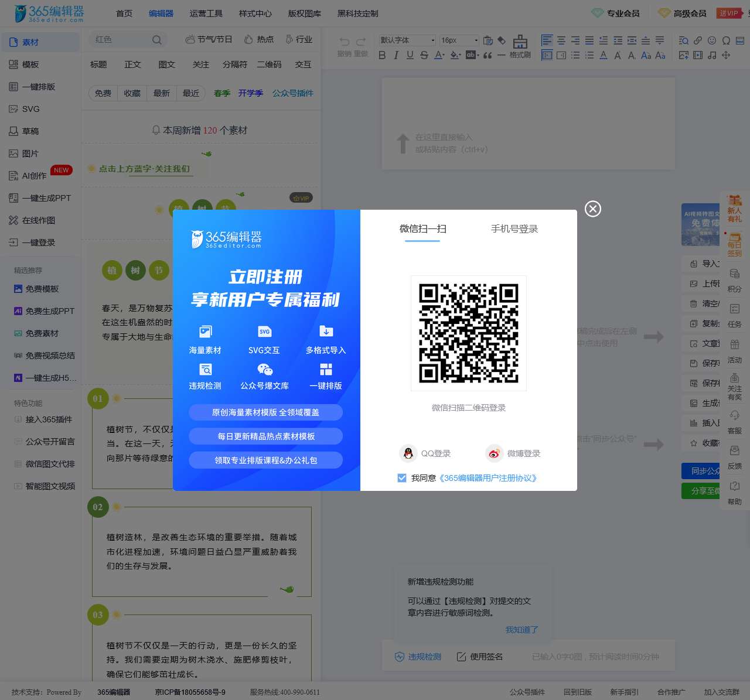
Task: Open the background fill color picker
Action: 456,55
